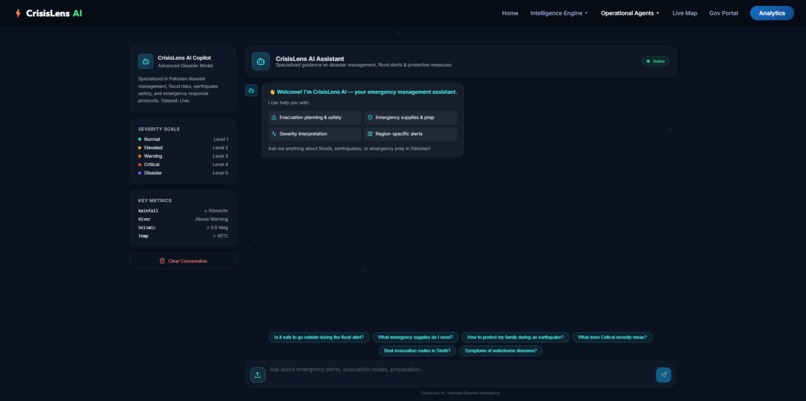806x401 pixels.
Task: Select Evacuation planning & safety option
Action: [315, 118]
